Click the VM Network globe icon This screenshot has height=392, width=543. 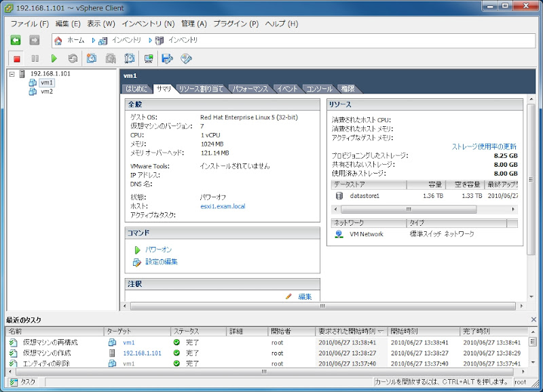coord(339,234)
